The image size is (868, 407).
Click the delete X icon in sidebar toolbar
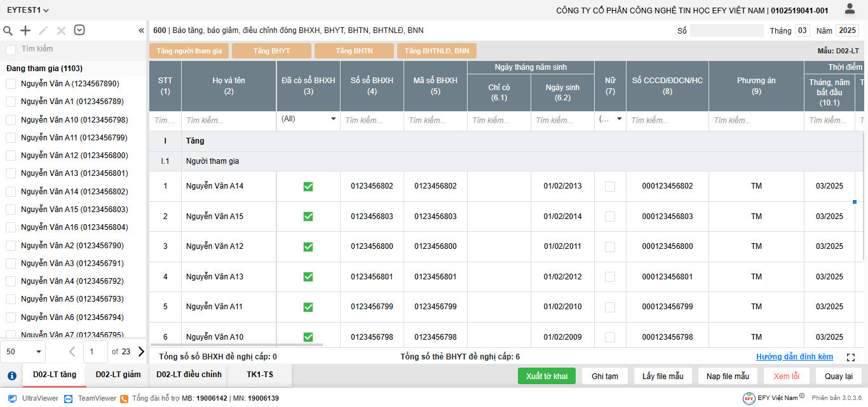[x=61, y=30]
